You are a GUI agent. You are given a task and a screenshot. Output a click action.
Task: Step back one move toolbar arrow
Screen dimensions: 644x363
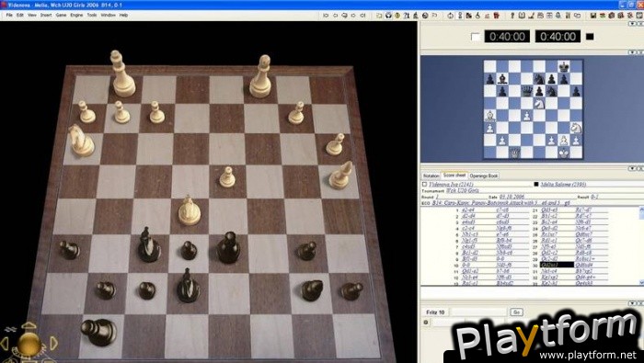[x=335, y=16]
